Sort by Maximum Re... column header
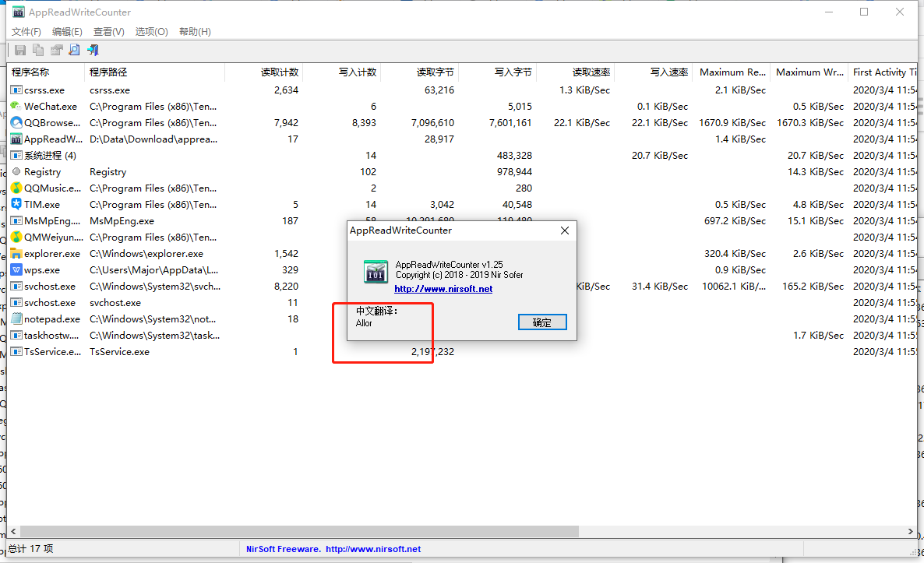 732,72
